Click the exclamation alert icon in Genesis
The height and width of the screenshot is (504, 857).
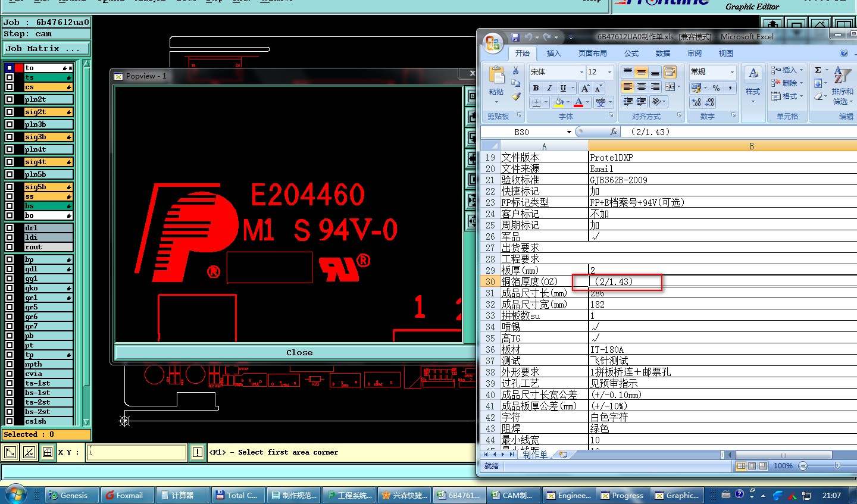click(198, 453)
